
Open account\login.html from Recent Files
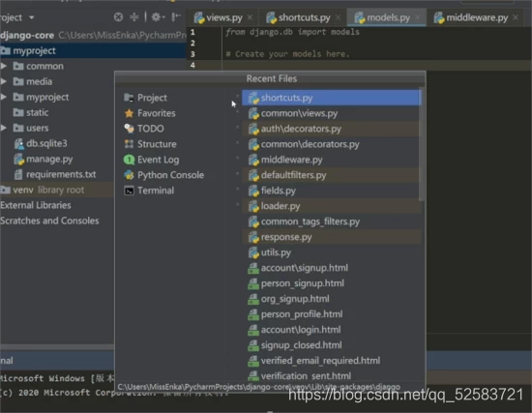331,330
